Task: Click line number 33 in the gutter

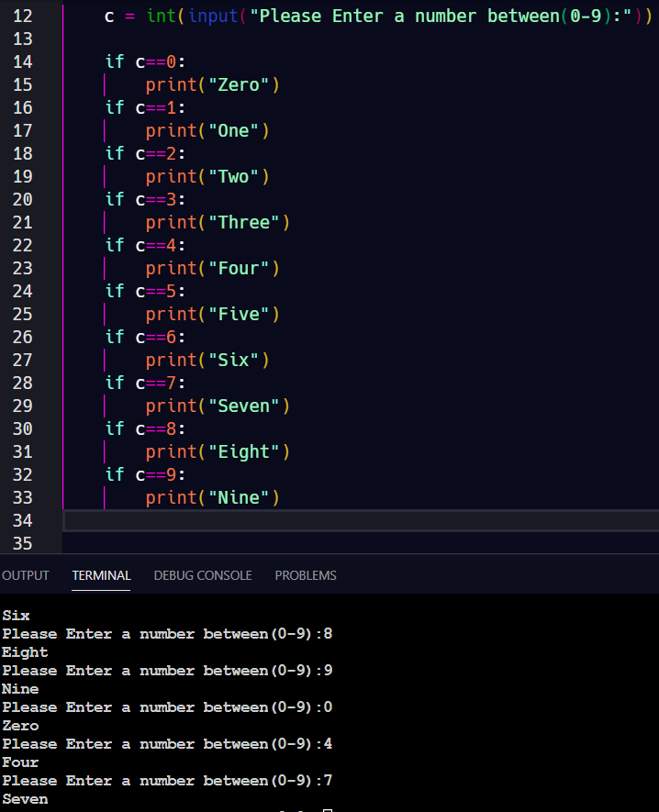Action: point(23,497)
